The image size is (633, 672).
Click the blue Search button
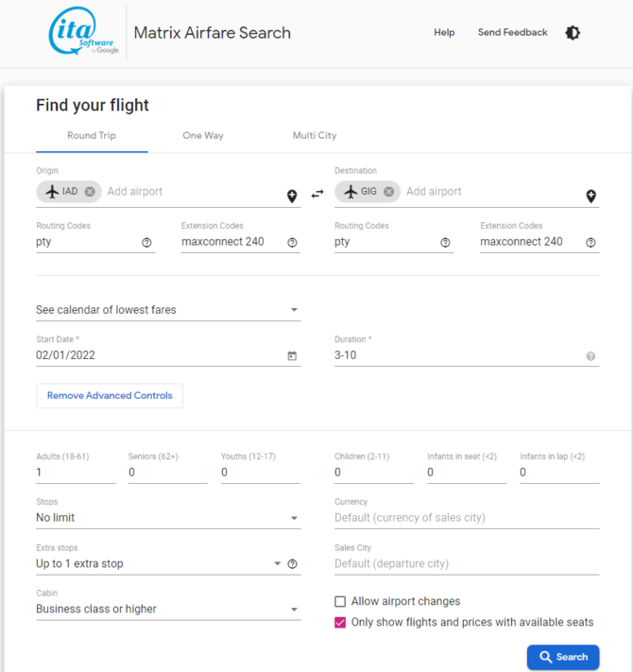(x=563, y=657)
